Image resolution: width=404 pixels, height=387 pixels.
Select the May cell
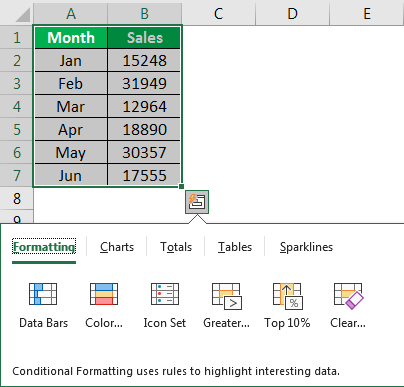click(71, 152)
